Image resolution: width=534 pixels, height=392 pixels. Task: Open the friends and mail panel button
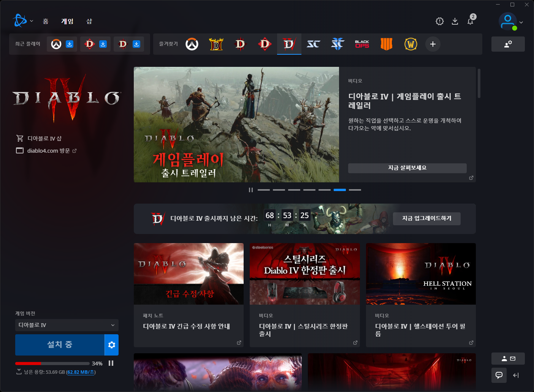pos(508,359)
